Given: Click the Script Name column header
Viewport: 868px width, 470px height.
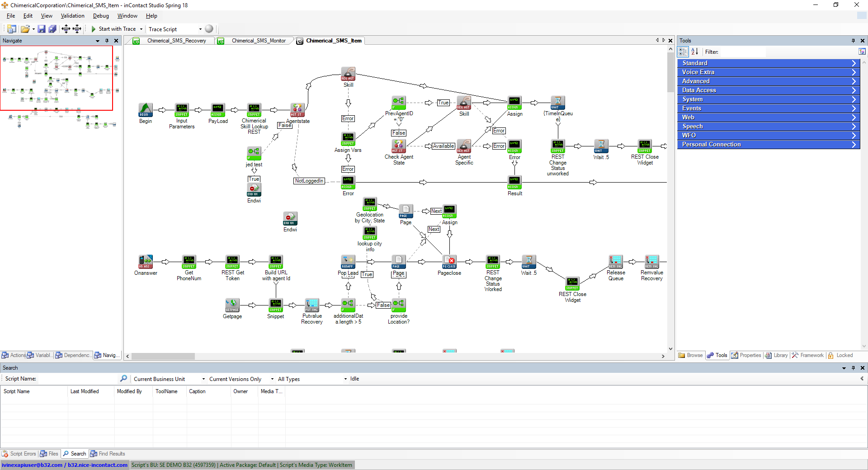Looking at the screenshot, I should 34,391.
